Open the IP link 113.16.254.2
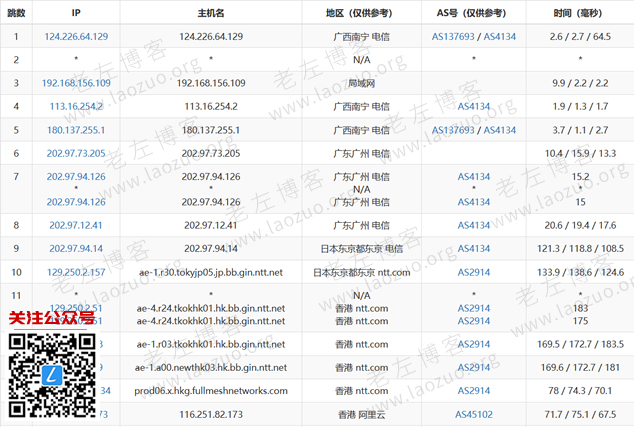This screenshot has width=634, height=427. (x=76, y=106)
